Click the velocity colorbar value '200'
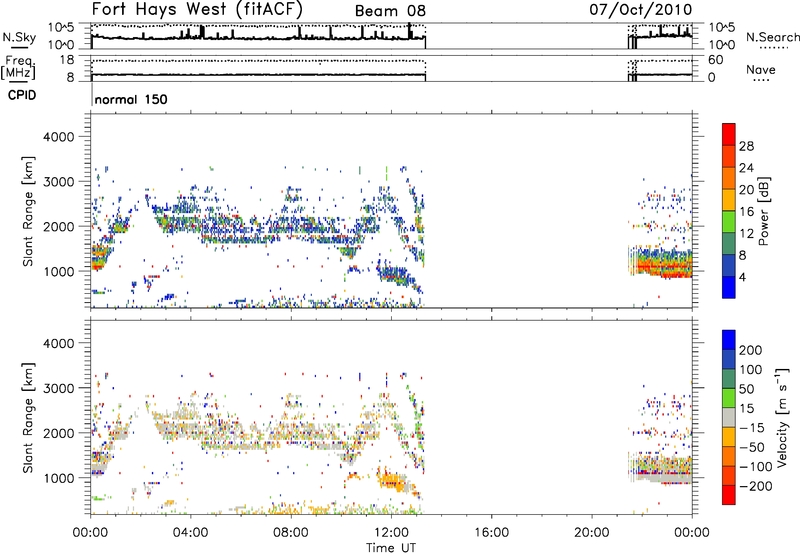Image resolution: width=800 pixels, height=554 pixels. 751,350
